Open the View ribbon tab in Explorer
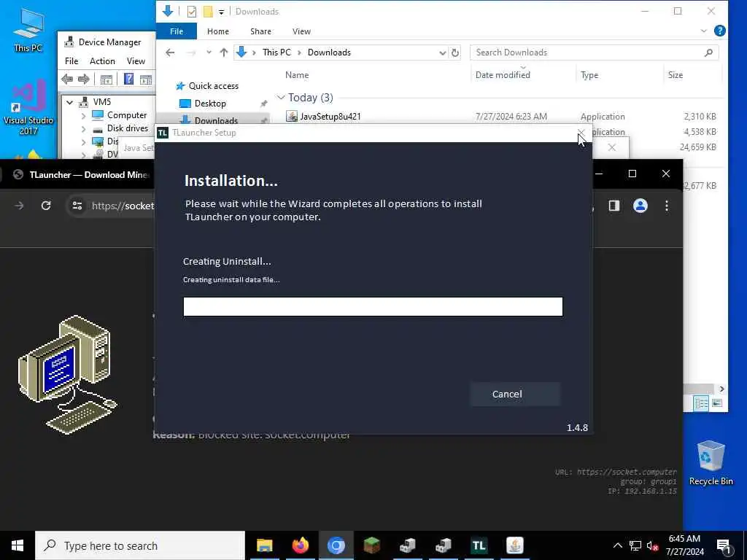Image resolution: width=747 pixels, height=560 pixels. (301, 31)
